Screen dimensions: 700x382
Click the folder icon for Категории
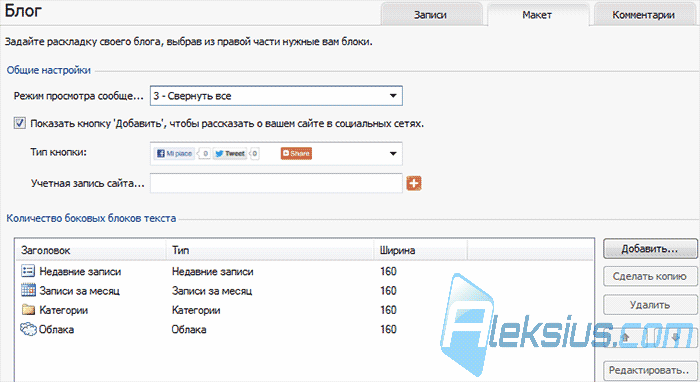click(x=28, y=309)
